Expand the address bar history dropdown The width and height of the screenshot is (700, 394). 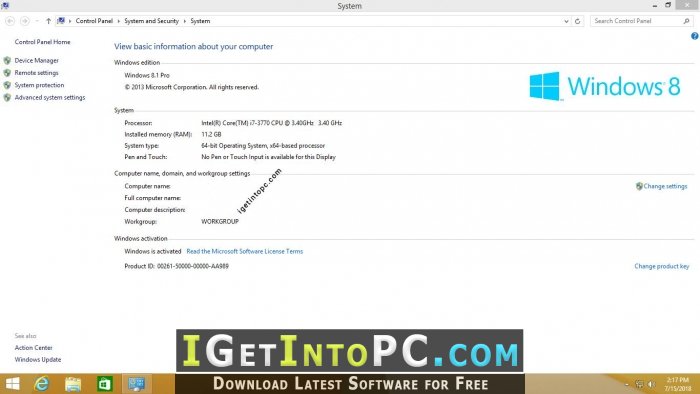click(x=566, y=21)
